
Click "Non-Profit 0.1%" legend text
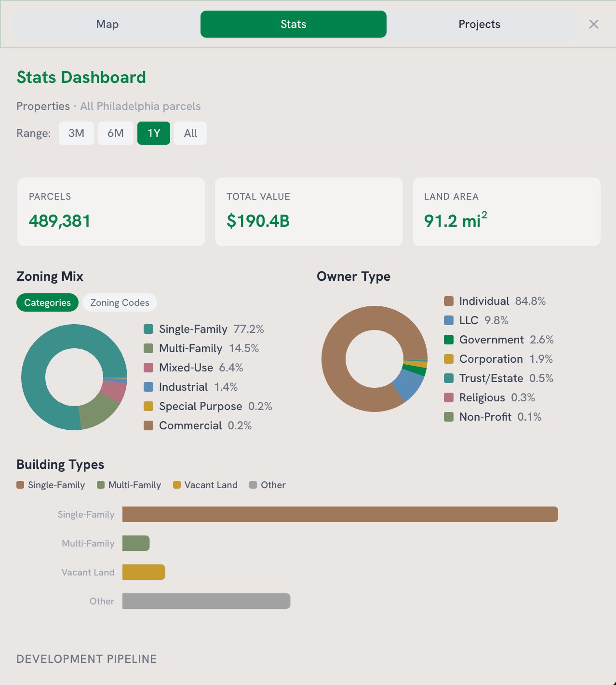pyautogui.click(x=500, y=417)
